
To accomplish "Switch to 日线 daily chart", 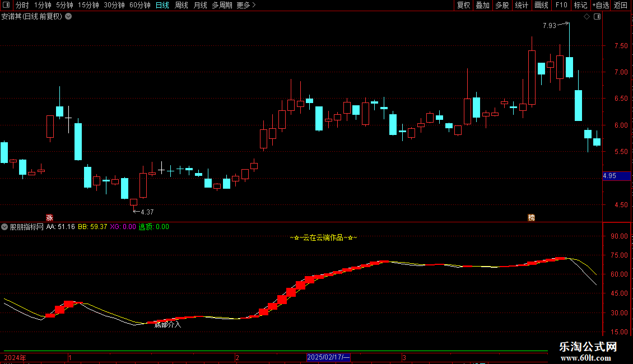I will [x=162, y=5].
